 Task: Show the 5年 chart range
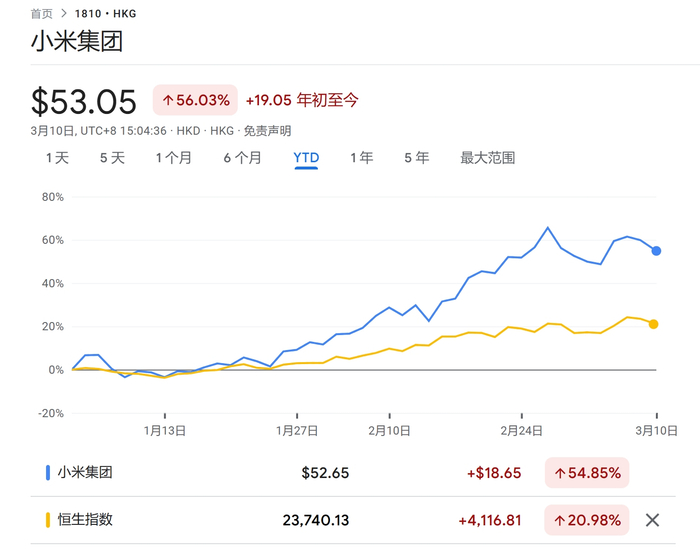click(416, 158)
